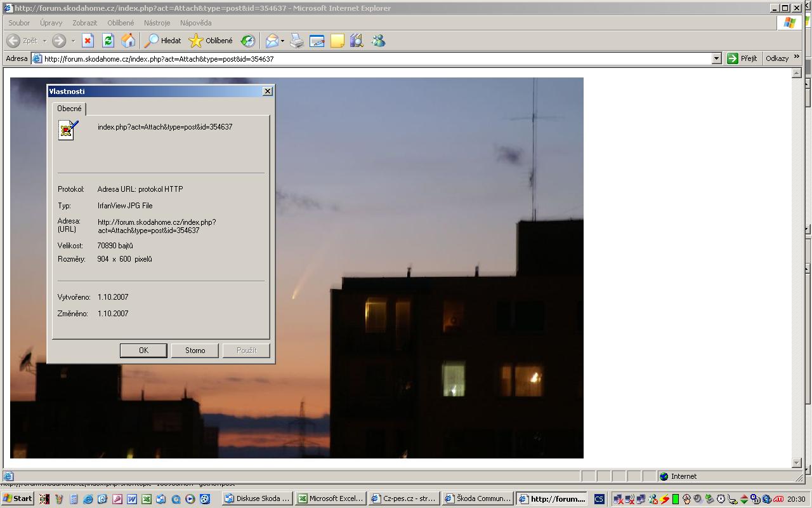Open Hledat search button
The image size is (812, 508).
click(163, 41)
